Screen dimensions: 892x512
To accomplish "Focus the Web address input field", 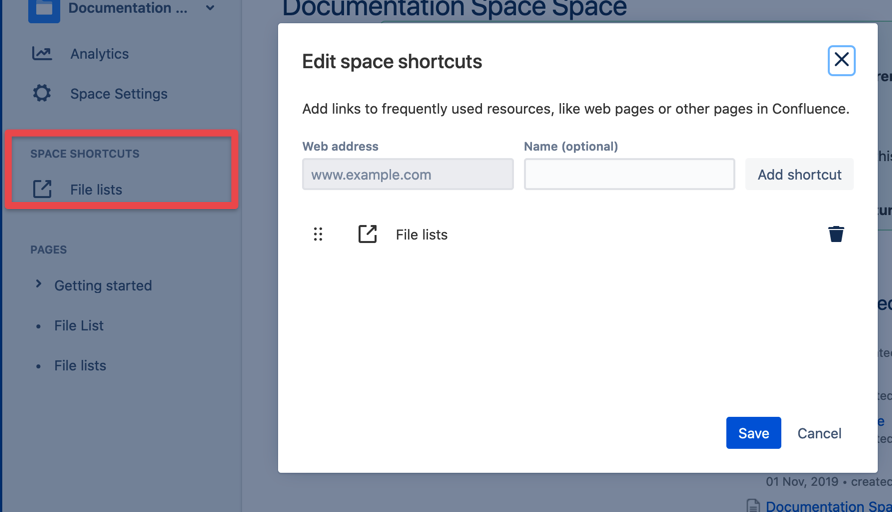I will point(408,174).
